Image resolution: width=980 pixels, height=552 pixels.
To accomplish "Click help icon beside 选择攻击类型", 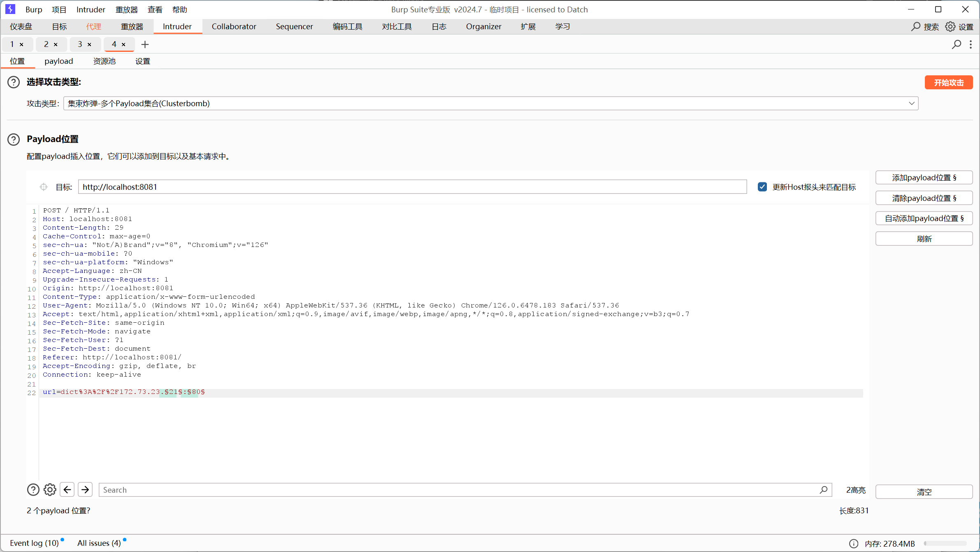I will coord(14,82).
